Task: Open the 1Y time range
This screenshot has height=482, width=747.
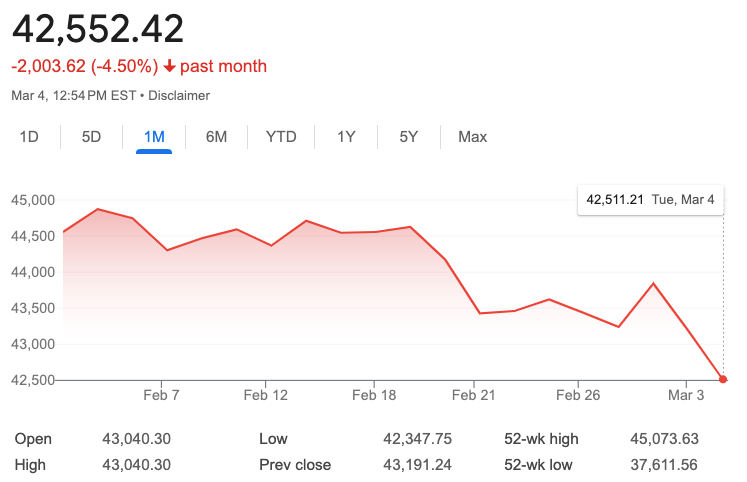Action: (x=346, y=136)
